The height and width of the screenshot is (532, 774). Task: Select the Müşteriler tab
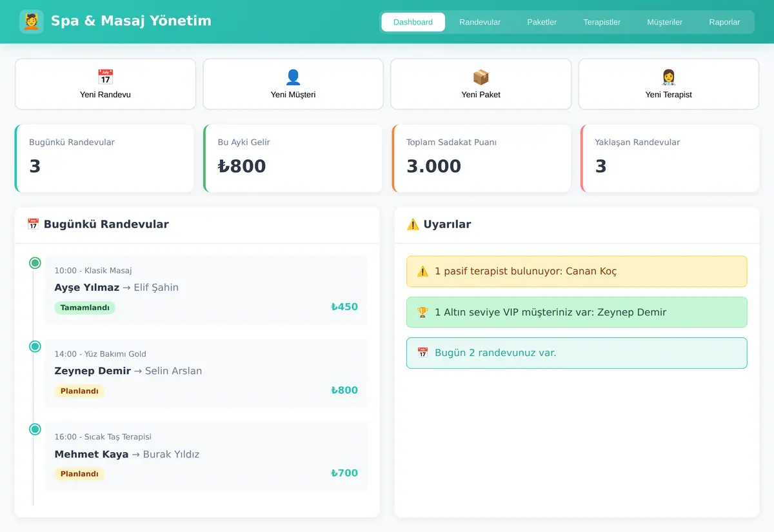click(x=664, y=22)
